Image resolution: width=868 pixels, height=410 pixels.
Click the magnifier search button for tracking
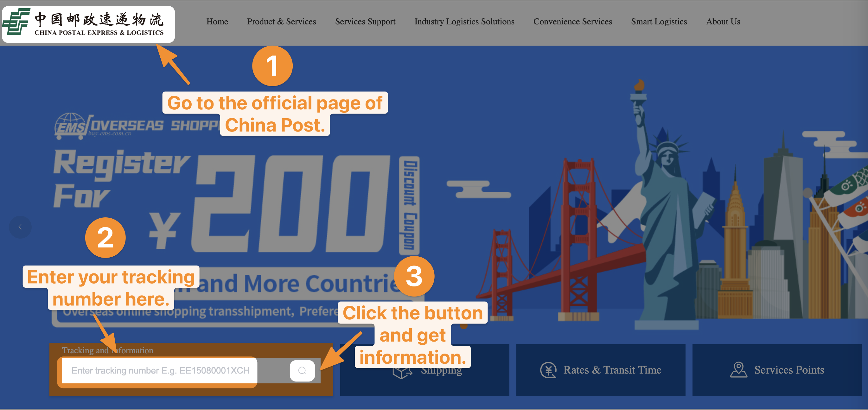point(302,371)
